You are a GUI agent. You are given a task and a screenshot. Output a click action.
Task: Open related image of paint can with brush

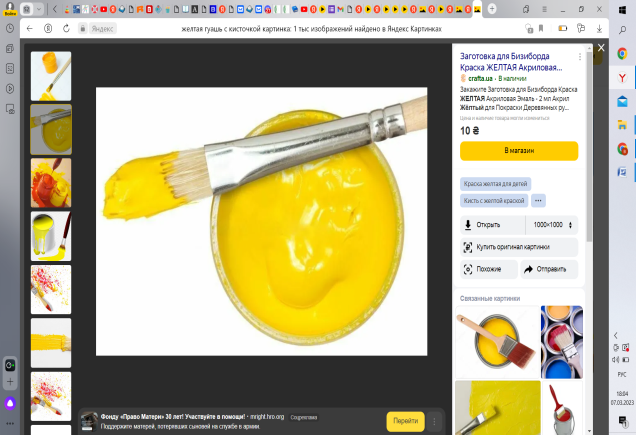click(x=497, y=342)
